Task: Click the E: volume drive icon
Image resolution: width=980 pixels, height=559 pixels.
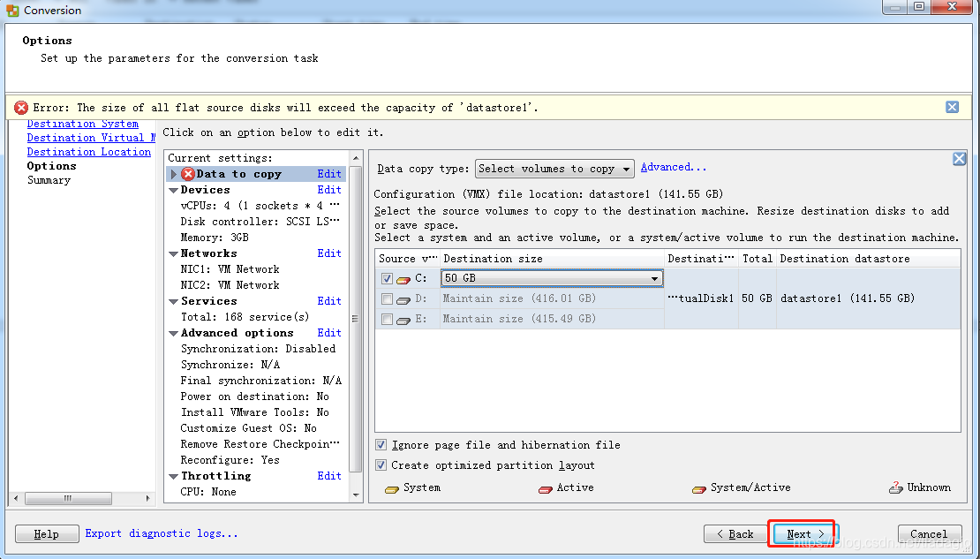Action: pos(403,321)
